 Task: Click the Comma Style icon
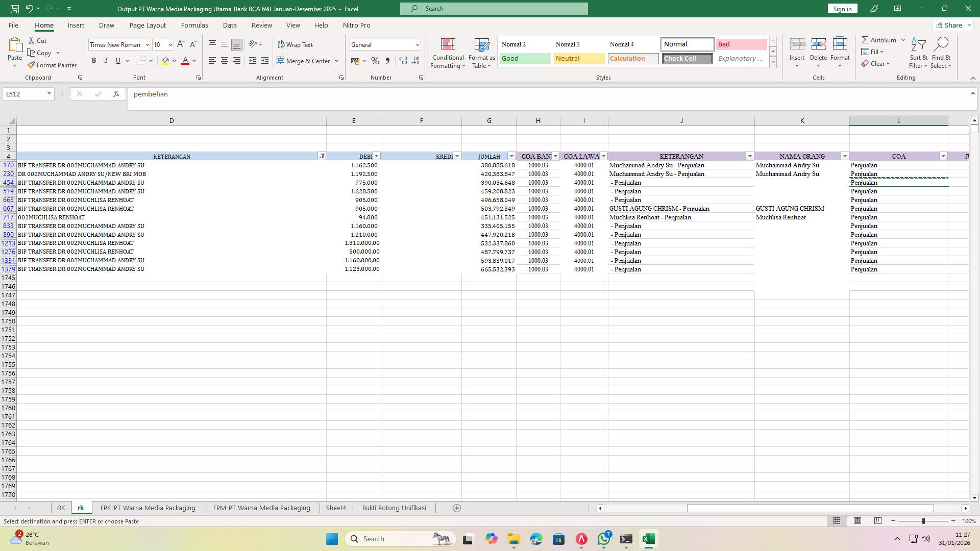pos(387,61)
